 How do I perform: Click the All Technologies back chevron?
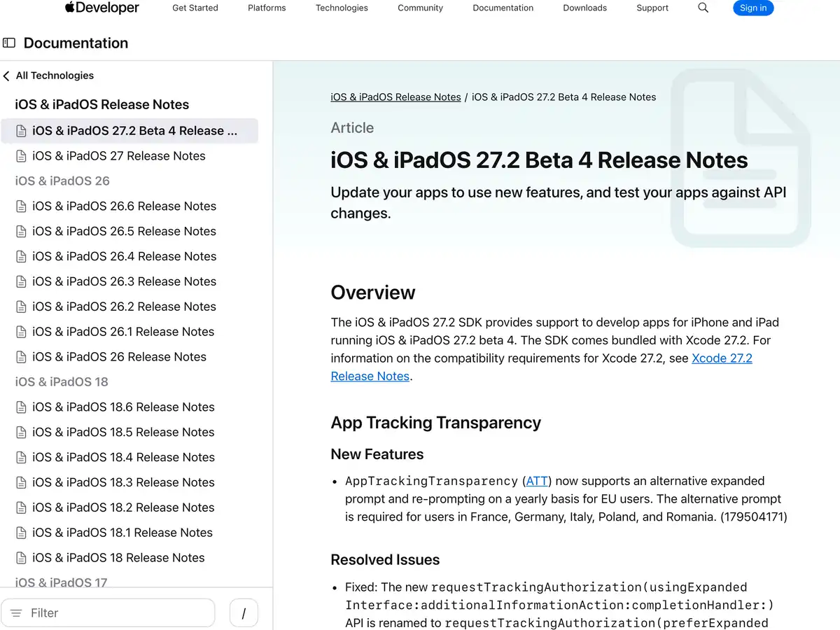tap(6, 76)
